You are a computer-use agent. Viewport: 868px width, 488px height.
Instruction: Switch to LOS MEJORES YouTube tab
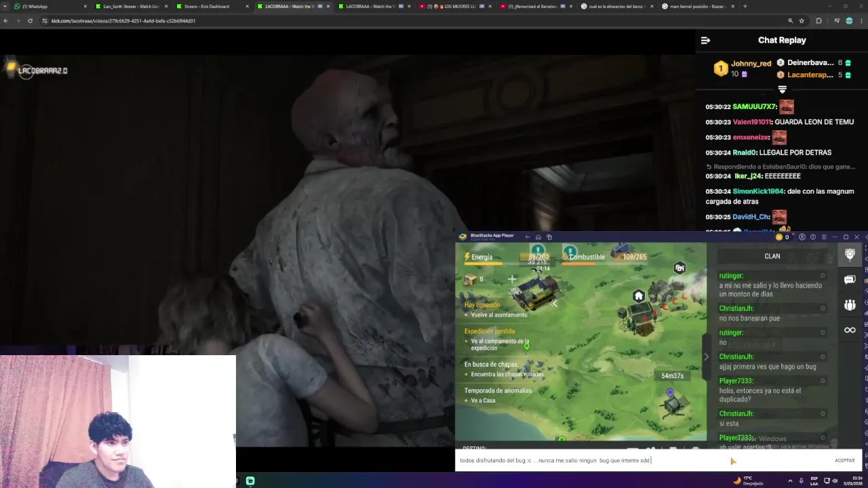point(456,6)
